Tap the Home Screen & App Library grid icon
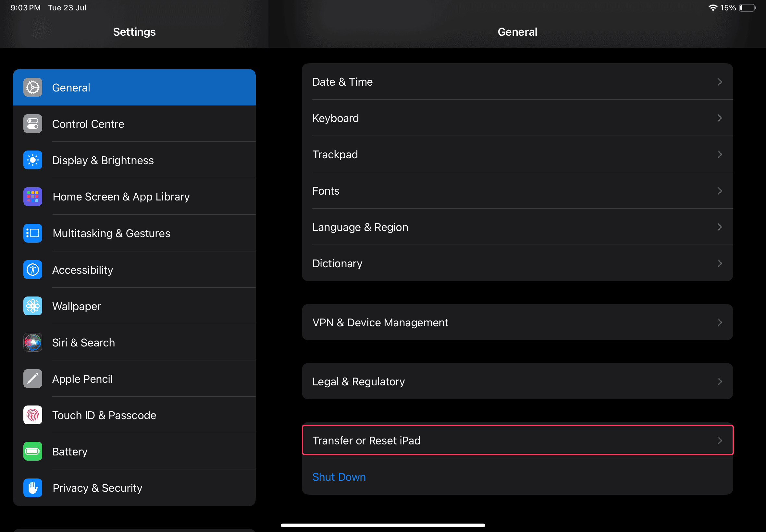The width and height of the screenshot is (766, 532). pyautogui.click(x=33, y=197)
